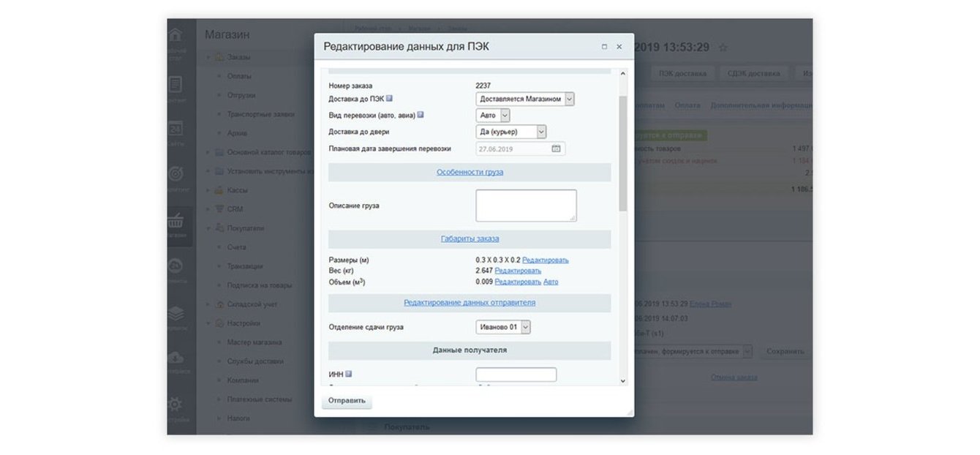Open the Marketplace cloud icon in left sidebar
Viewport: 980px width, 455px height.
pyautogui.click(x=176, y=358)
